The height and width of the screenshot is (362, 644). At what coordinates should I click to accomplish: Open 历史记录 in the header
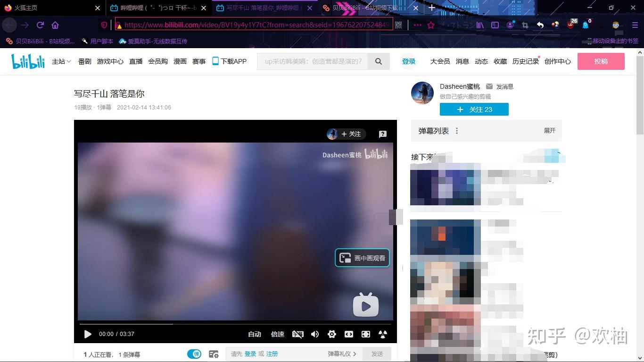(x=526, y=61)
